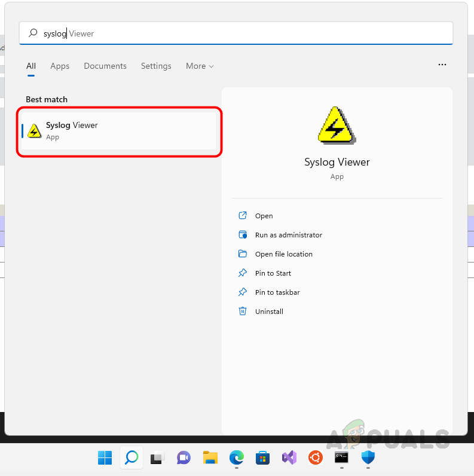Open the Windows Start menu from taskbar
This screenshot has height=476, width=474.
(105, 457)
